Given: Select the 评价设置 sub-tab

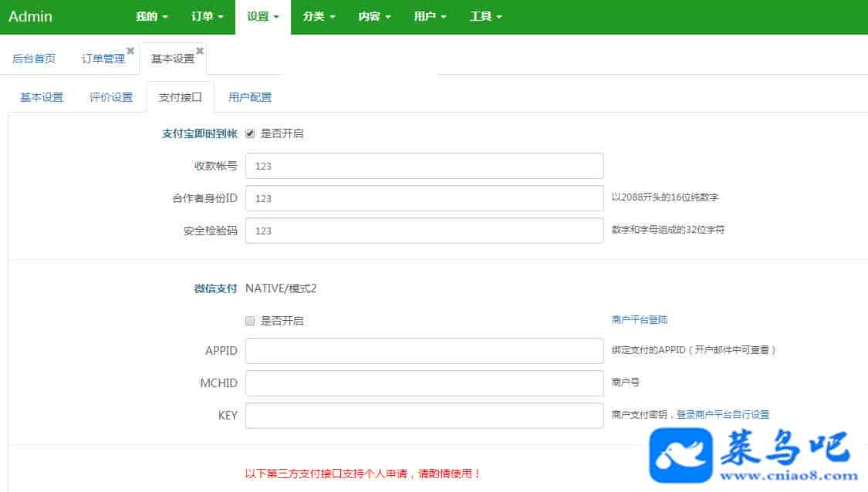Looking at the screenshot, I should (111, 97).
